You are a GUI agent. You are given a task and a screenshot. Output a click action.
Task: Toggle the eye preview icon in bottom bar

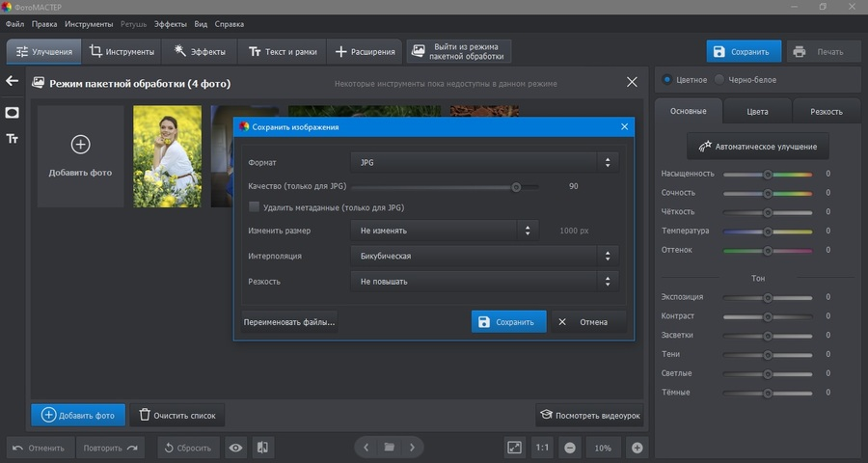236,448
